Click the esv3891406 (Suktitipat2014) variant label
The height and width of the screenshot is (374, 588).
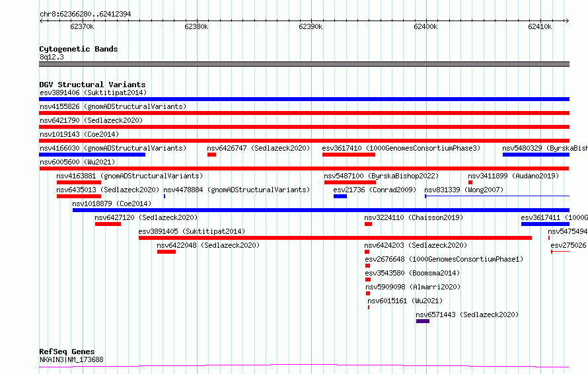tap(93, 93)
